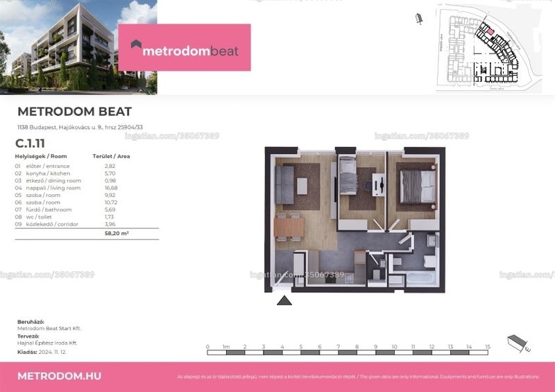Click the metrodom beat house logo icon
The image size is (555, 392).
(x=136, y=44)
